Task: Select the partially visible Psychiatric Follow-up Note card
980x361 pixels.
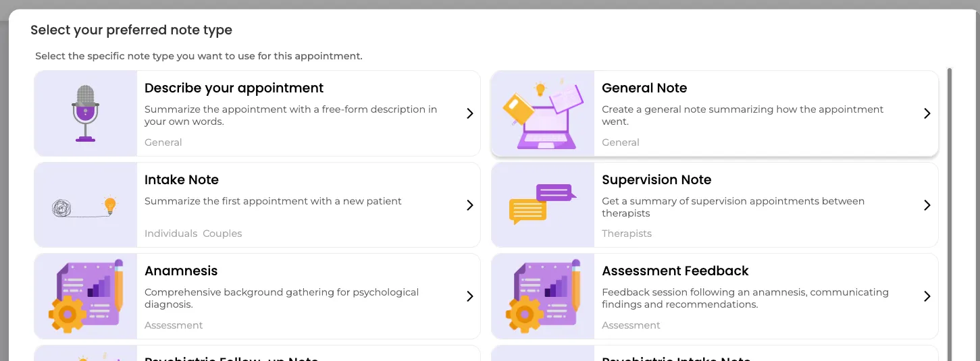Action: click(257, 354)
